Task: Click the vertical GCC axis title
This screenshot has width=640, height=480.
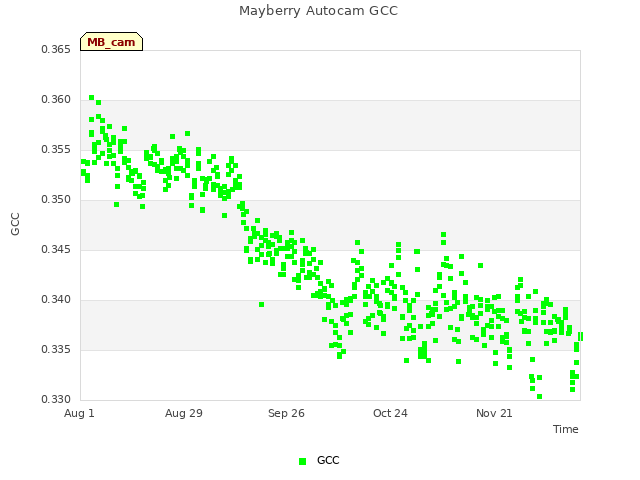Action: [15, 224]
